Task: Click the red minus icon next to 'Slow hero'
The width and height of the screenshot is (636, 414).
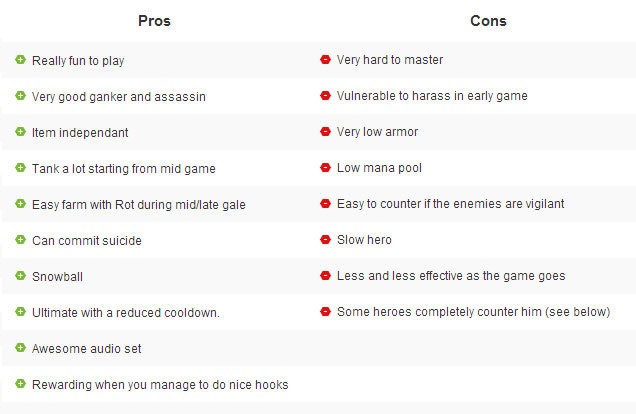Action: point(325,240)
